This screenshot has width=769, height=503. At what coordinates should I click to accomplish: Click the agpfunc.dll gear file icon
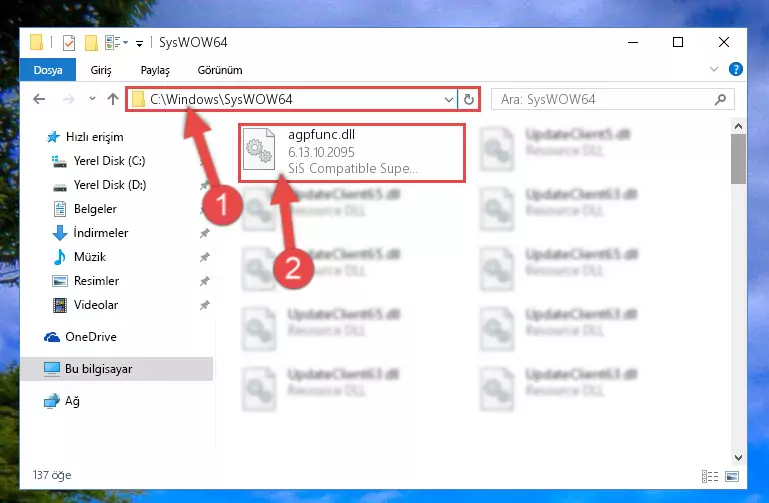[x=258, y=150]
